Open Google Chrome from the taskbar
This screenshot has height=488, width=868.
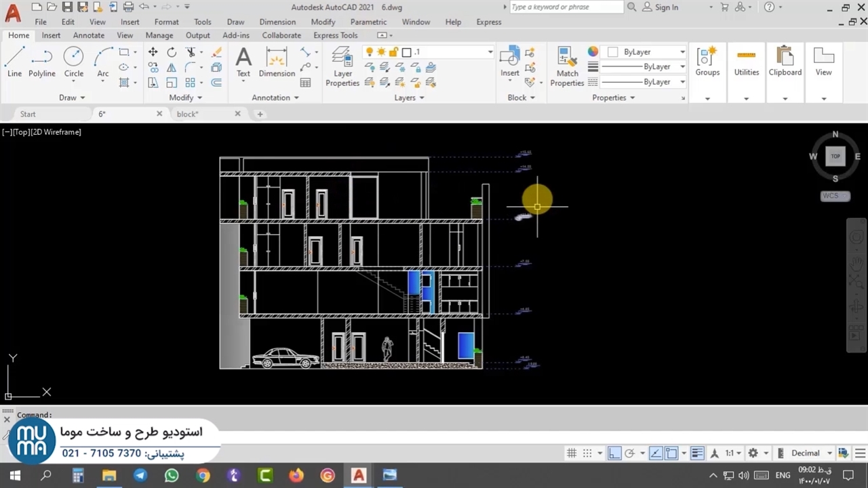tap(203, 476)
